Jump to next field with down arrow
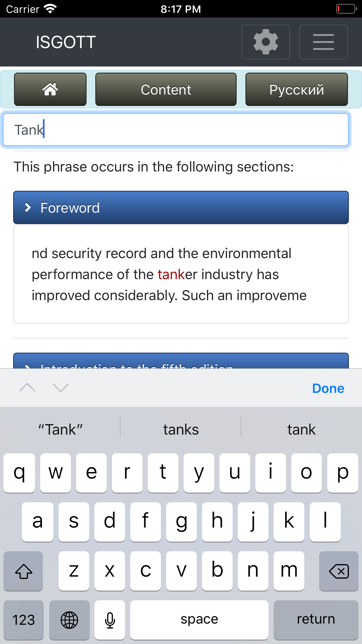The width and height of the screenshot is (362, 644). tap(61, 388)
